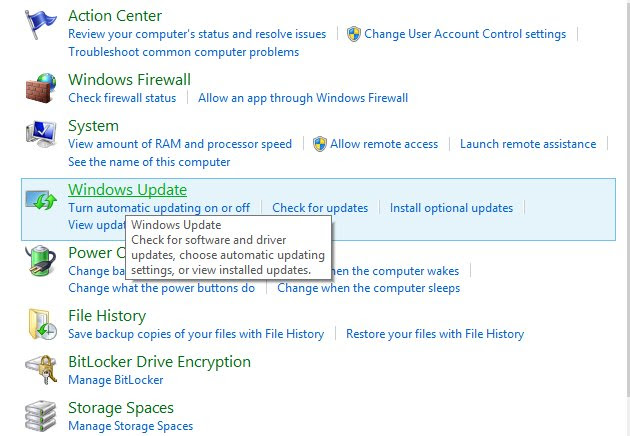This screenshot has width=630, height=436.
Task: Open Change User Account Control settings
Action: click(x=465, y=34)
